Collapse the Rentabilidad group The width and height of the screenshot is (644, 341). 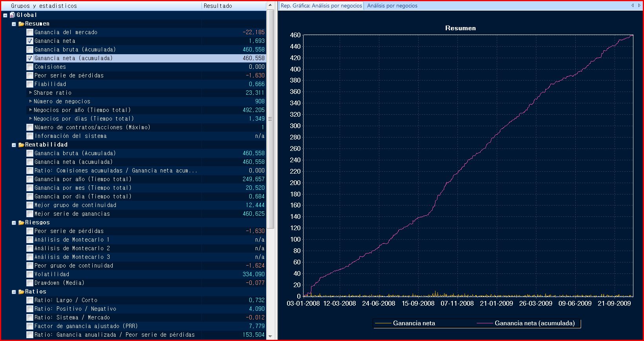[x=14, y=145]
